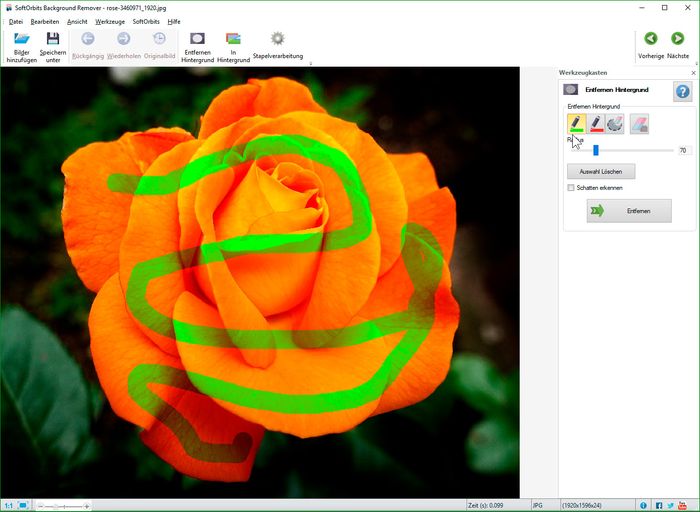Image resolution: width=700 pixels, height=512 pixels.
Task: Select the pink eraser tool
Action: click(640, 124)
